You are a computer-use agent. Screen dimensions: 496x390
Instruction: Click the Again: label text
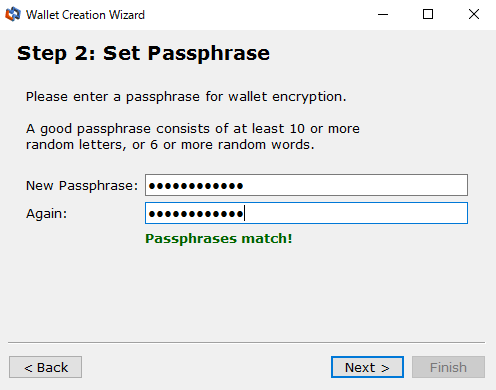click(46, 214)
